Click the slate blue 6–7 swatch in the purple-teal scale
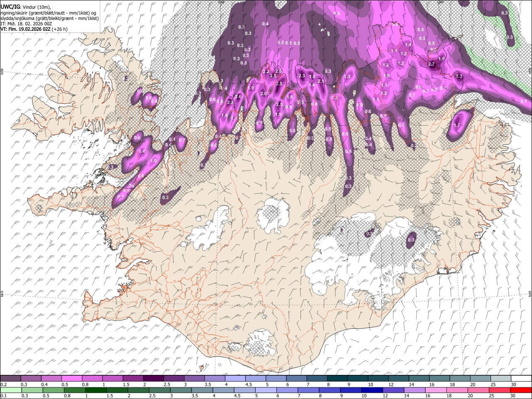The image size is (532, 399). point(297,379)
